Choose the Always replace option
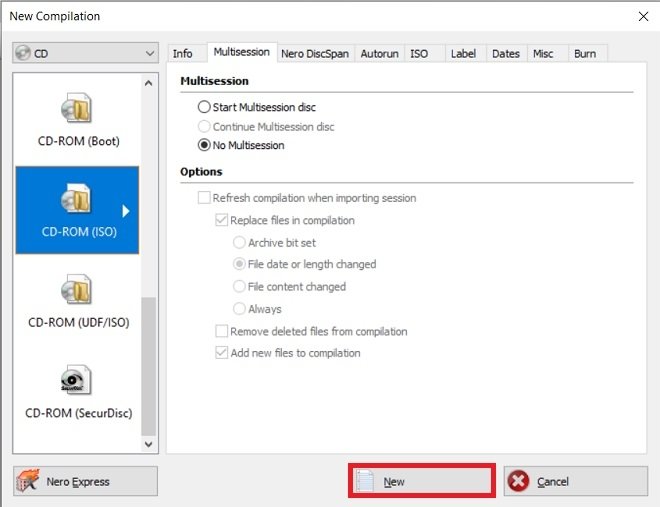Screen dimensions: 660x507 [x=239, y=308]
